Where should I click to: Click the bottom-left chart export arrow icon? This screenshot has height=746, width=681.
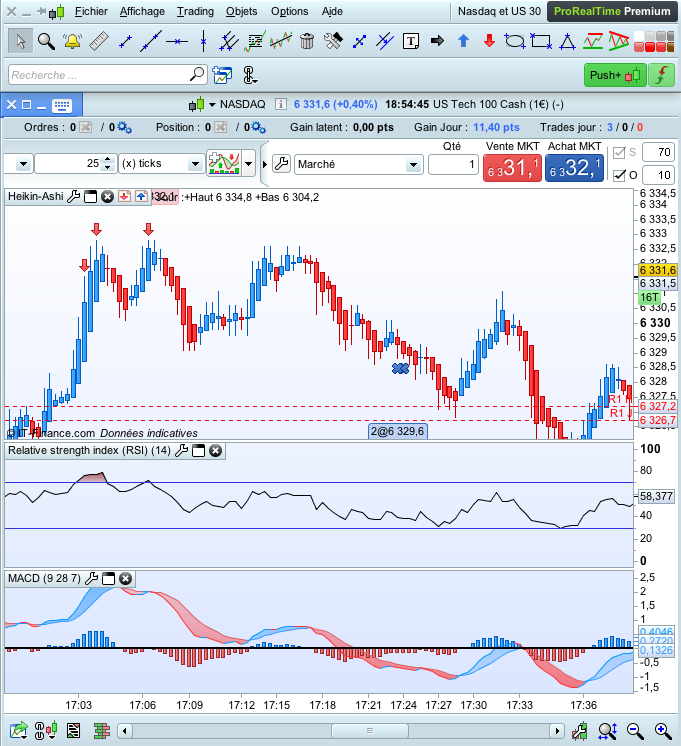[19, 731]
